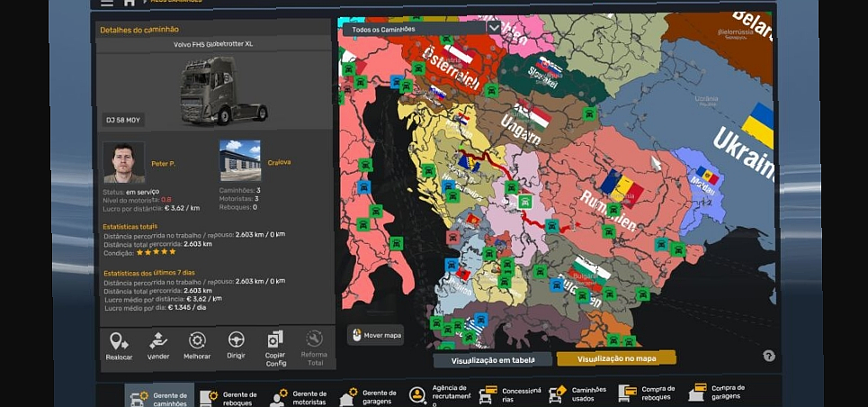Image resolution: width=868 pixels, height=407 pixels.
Task: Open Compra de garagens tab
Action: pyautogui.click(x=719, y=392)
